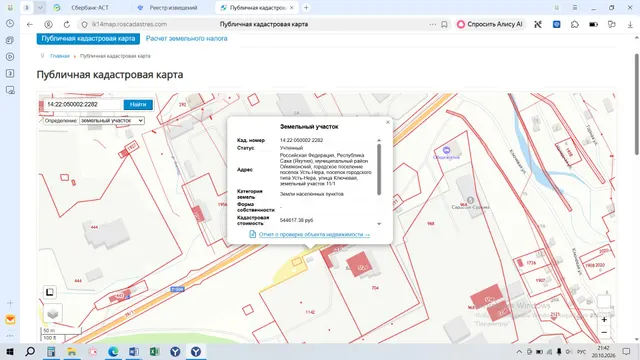The image size is (640, 360).
Task: Open File Explorer from taskbar
Action: pos(72,352)
